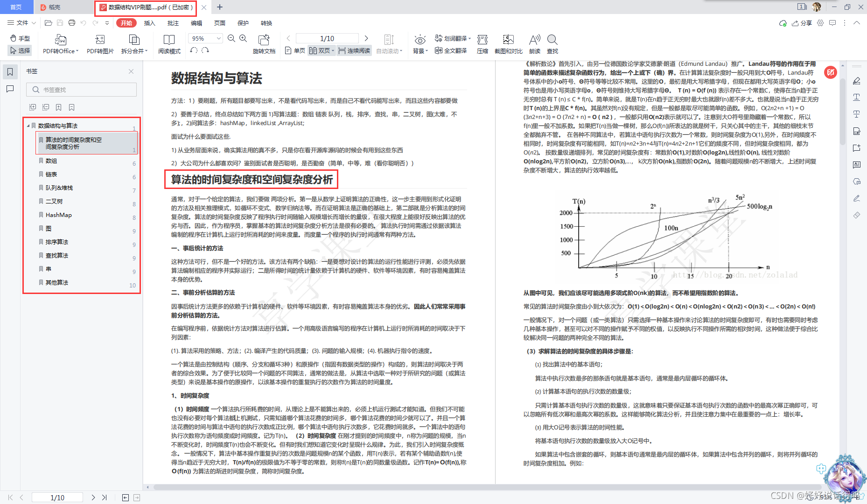Click the 全文翻译 full translation icon
867x504 pixels.
[450, 50]
